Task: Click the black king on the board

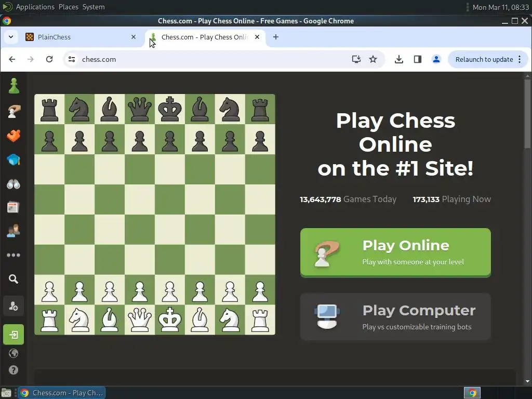Action: tap(170, 109)
